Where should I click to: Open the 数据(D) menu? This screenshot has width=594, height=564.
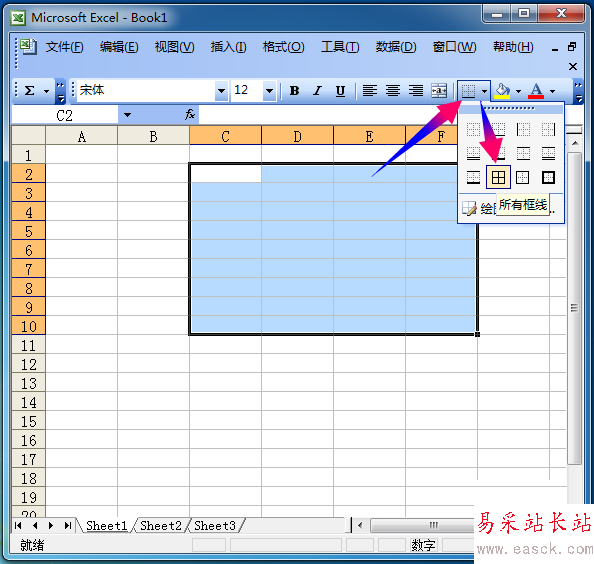(x=396, y=47)
